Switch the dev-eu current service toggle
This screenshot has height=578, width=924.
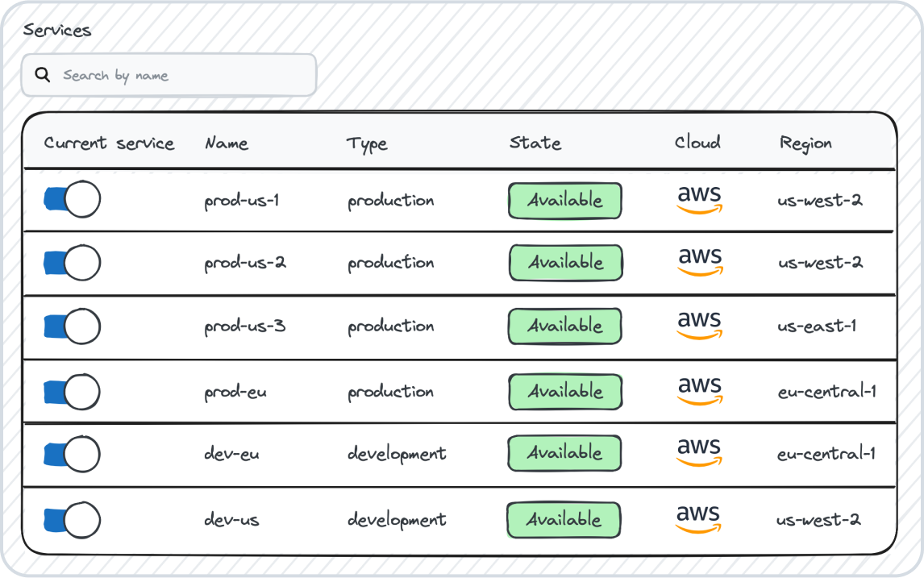pos(72,455)
